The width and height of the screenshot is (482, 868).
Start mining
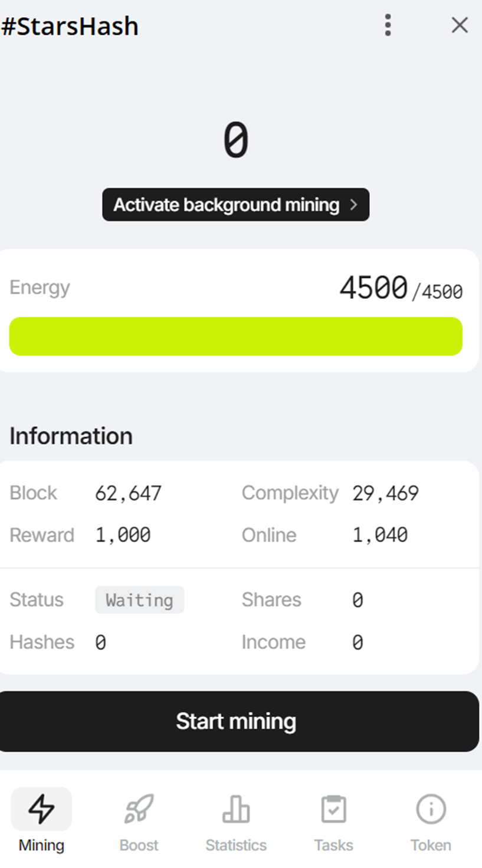(238, 721)
